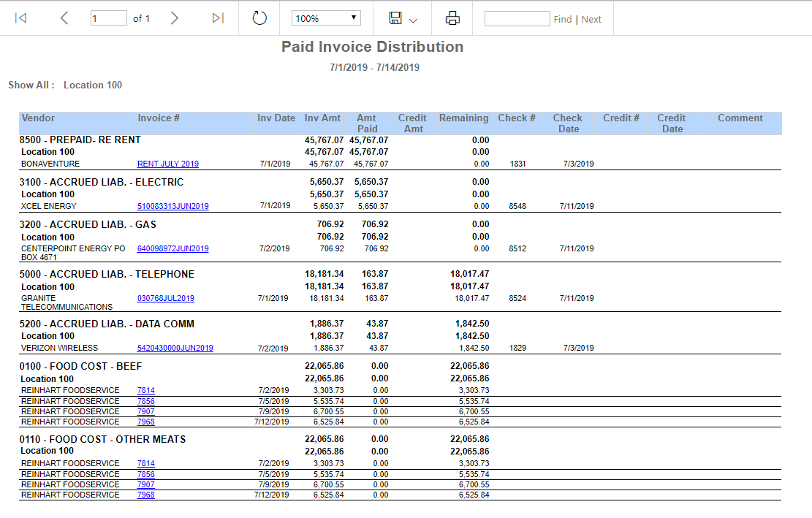
Task: Print the report
Action: pyautogui.click(x=452, y=18)
